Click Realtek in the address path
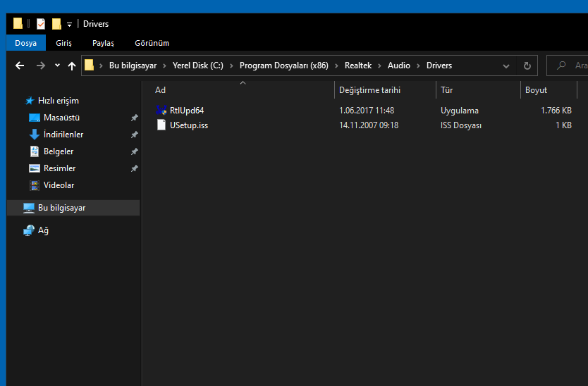This screenshot has width=588, height=386. (359, 66)
